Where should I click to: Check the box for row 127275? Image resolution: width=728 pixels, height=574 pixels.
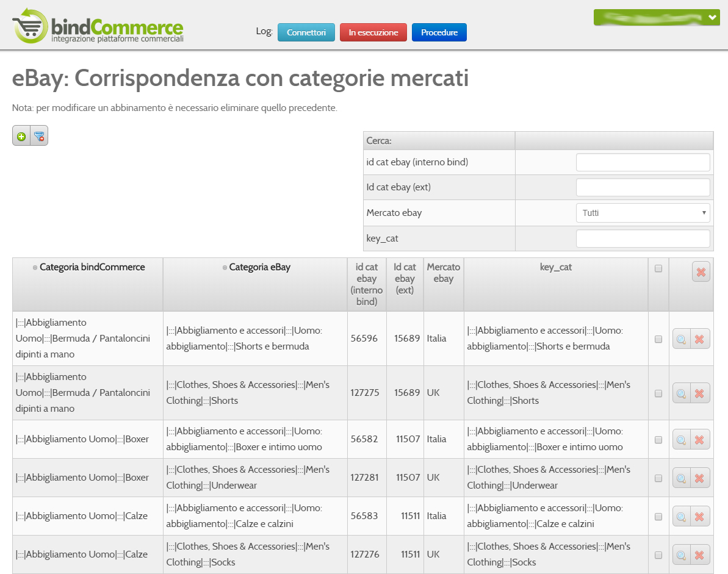point(658,393)
